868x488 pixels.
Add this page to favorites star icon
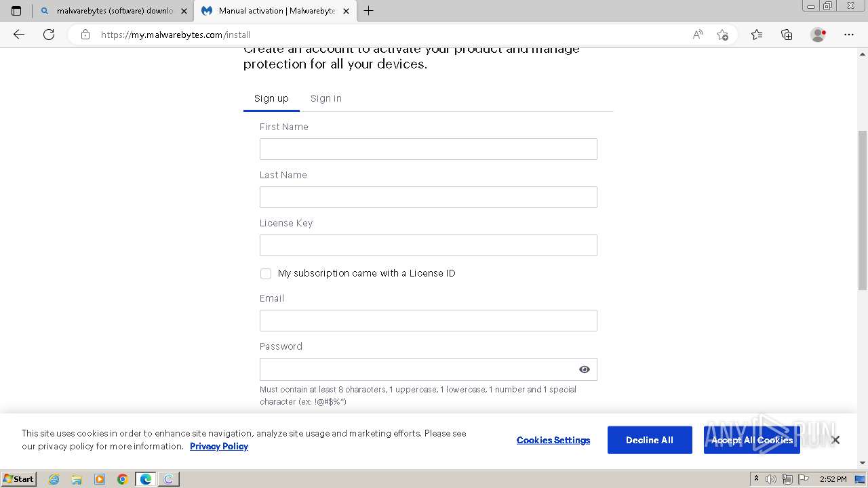(722, 35)
